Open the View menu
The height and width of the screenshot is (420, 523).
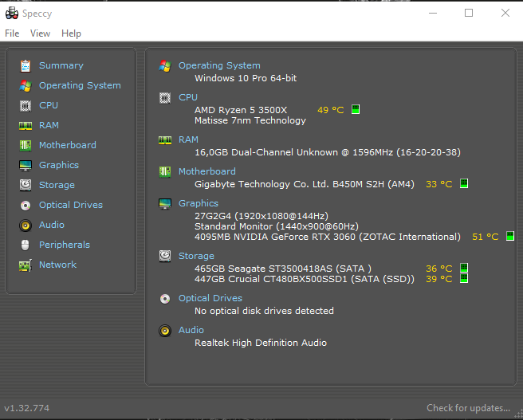(x=40, y=33)
